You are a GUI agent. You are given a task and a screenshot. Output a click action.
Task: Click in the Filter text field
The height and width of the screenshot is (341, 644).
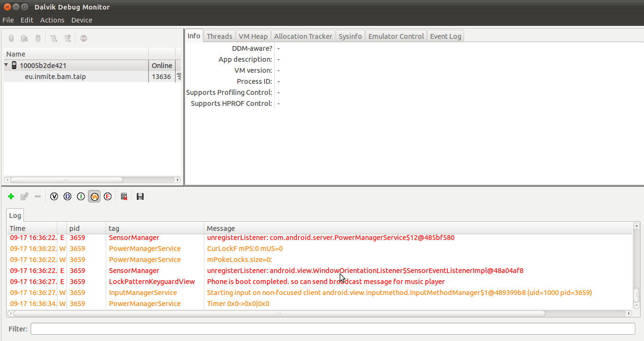(x=333, y=329)
